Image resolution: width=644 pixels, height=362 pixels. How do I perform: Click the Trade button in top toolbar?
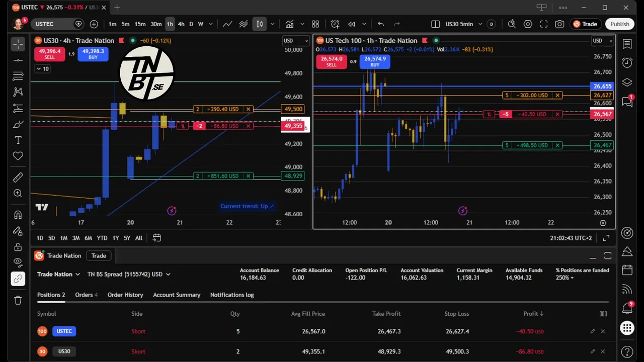[585, 24]
